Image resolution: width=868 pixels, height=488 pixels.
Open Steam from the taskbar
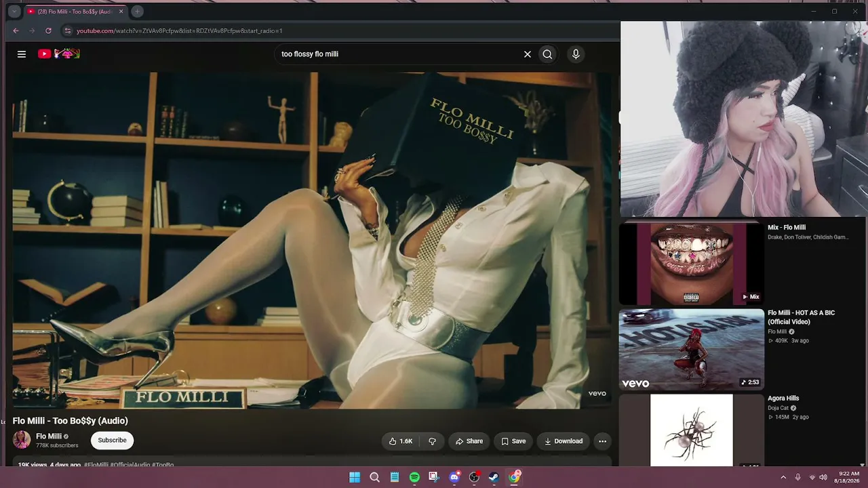(494, 477)
